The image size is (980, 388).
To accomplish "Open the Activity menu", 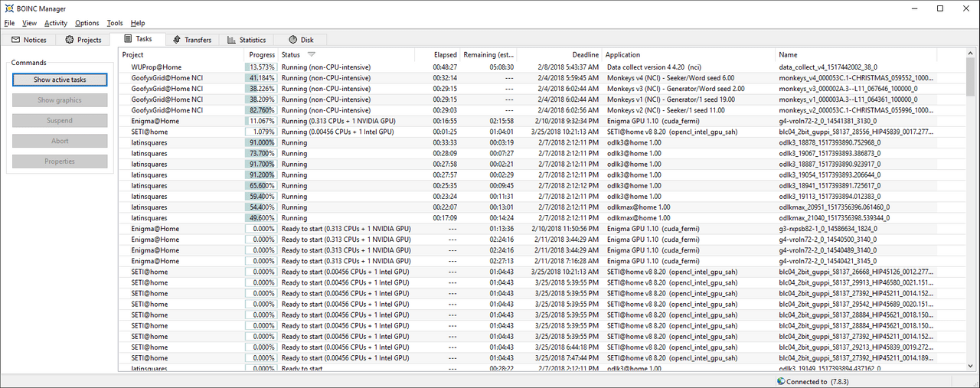I will 56,23.
